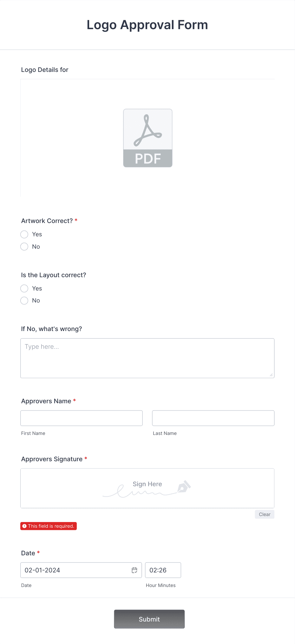Click the calendar icon in Date field

pos(134,570)
